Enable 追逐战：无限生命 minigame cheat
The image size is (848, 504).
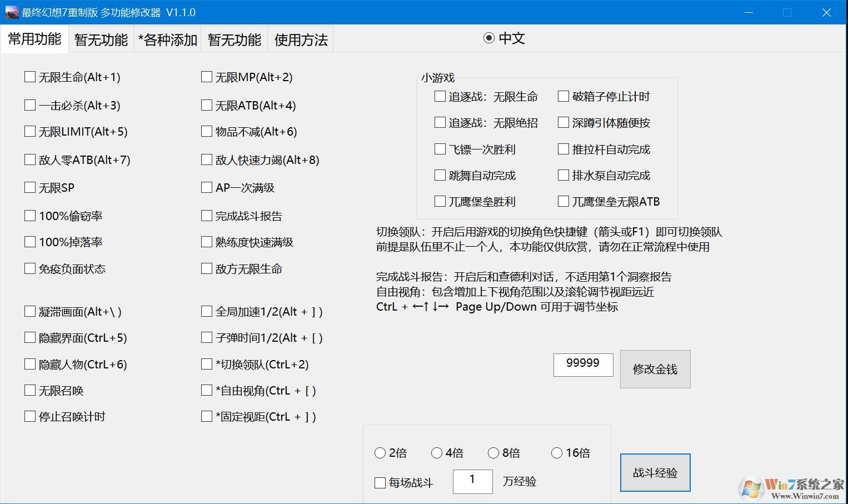(440, 96)
